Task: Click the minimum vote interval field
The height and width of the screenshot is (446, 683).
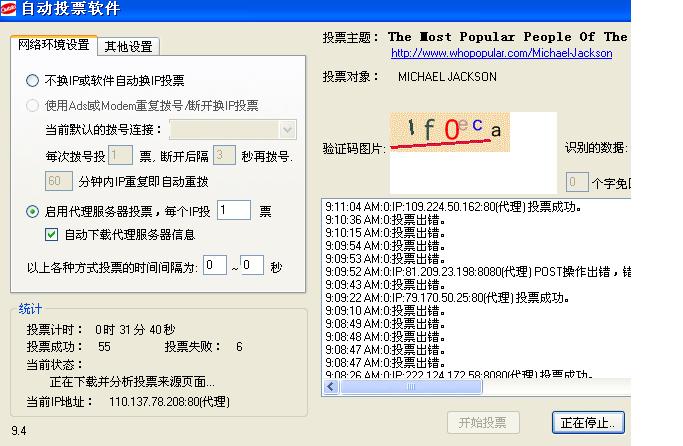Action: tap(214, 265)
